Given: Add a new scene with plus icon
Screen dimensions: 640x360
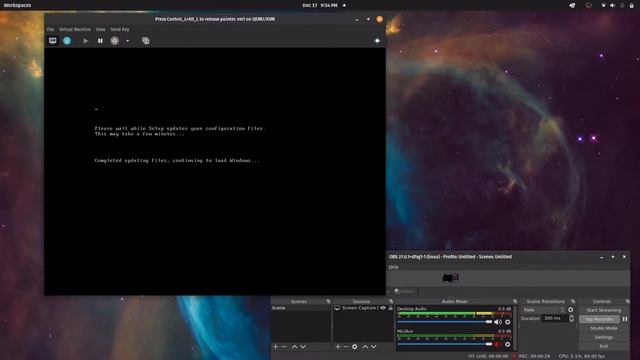Looking at the screenshot, I should pos(276,347).
